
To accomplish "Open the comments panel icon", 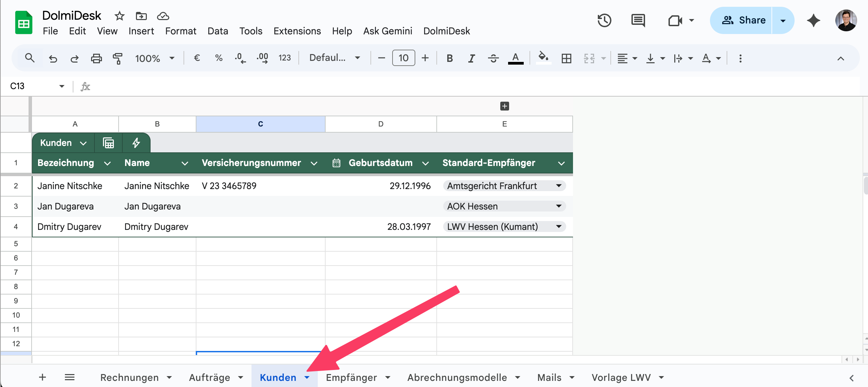I will tap(638, 20).
